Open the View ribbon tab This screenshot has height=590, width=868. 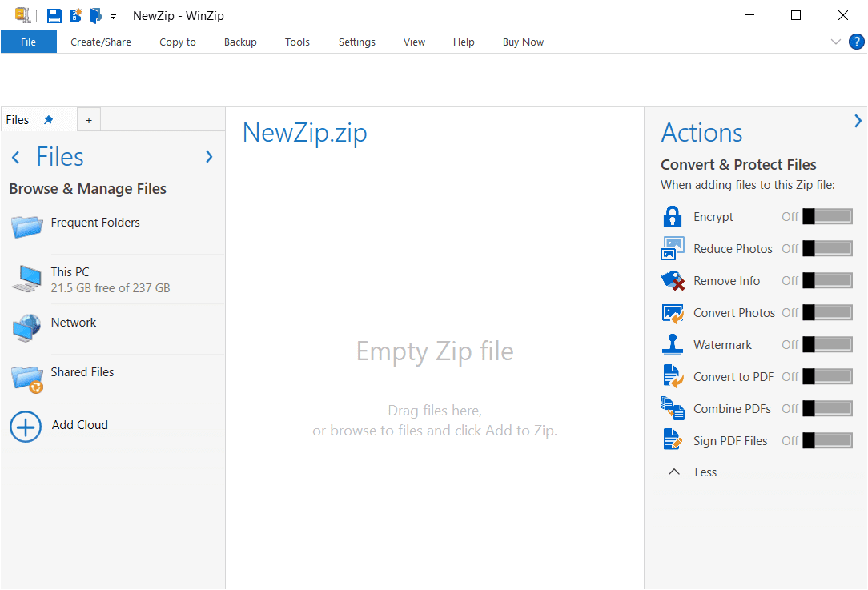(x=414, y=42)
